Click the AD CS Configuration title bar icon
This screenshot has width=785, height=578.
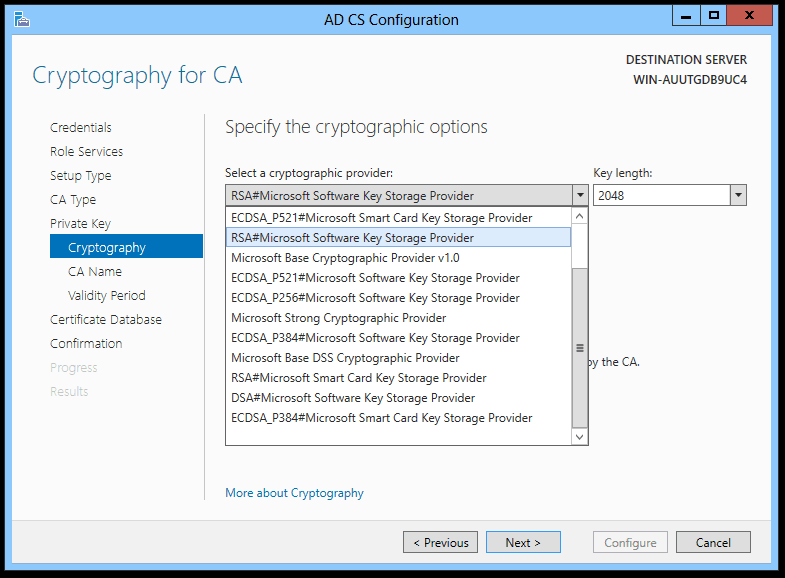pyautogui.click(x=22, y=19)
